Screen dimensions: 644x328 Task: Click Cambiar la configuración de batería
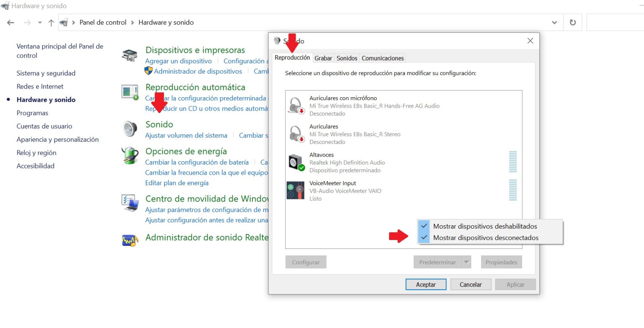coord(197,162)
